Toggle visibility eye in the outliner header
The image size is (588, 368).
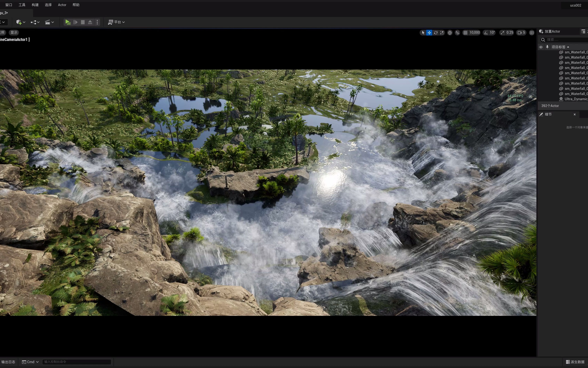541,47
